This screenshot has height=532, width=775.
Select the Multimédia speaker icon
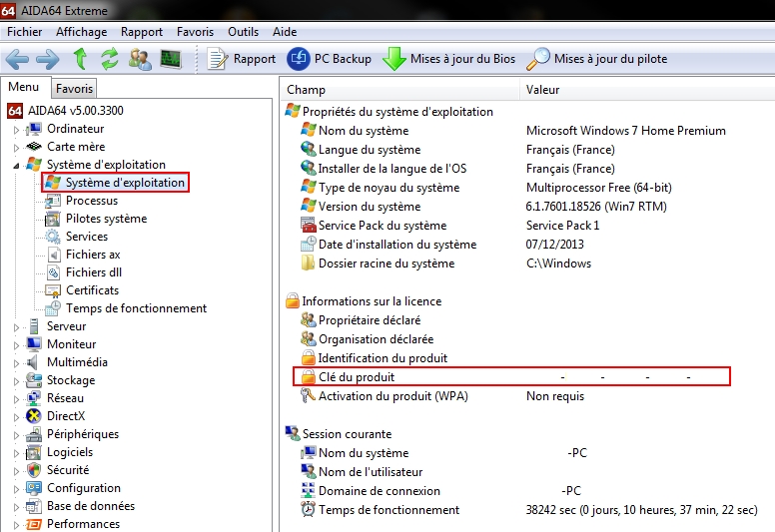[x=33, y=362]
